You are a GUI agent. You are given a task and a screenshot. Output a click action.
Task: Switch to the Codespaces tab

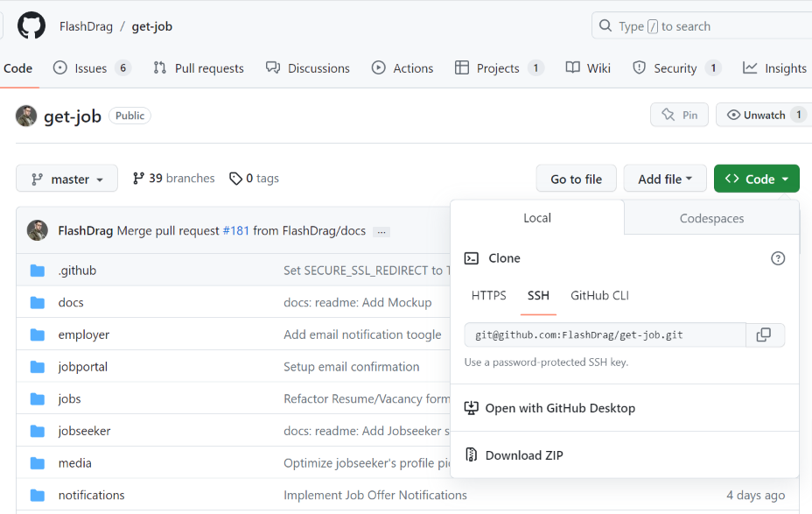point(711,218)
